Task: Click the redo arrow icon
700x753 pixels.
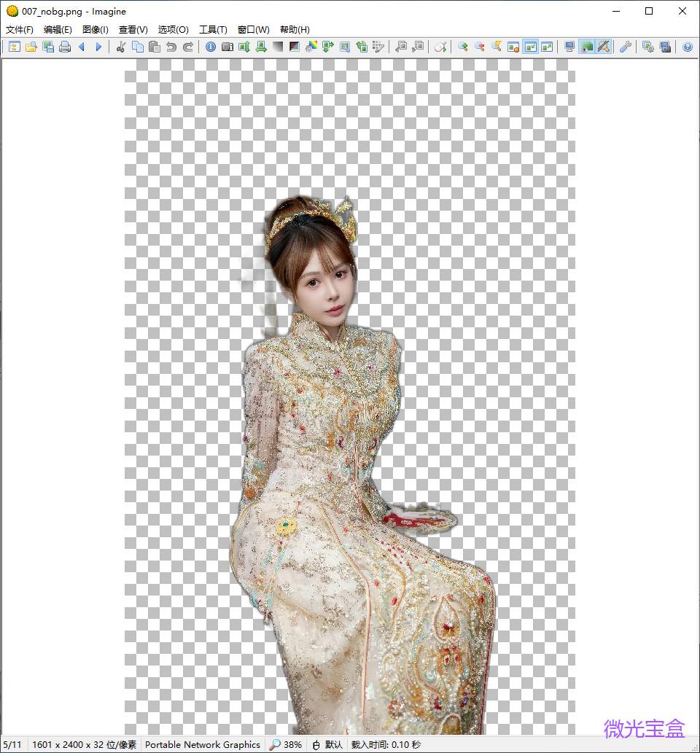Action: pos(188,47)
